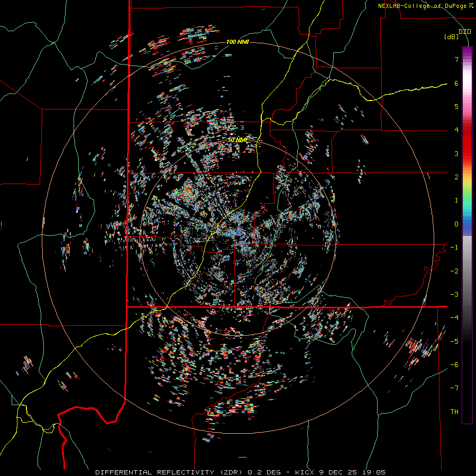This screenshot has height=476, width=476.
Task: Click the DZD product label
Action: pyautogui.click(x=465, y=32)
